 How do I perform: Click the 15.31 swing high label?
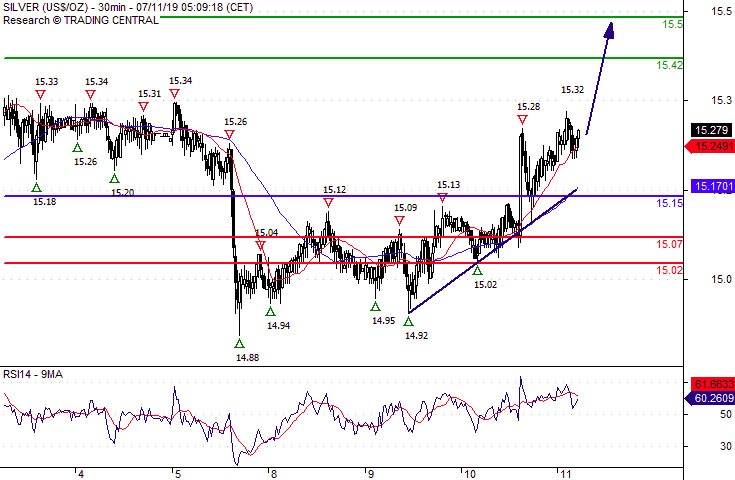coord(150,94)
